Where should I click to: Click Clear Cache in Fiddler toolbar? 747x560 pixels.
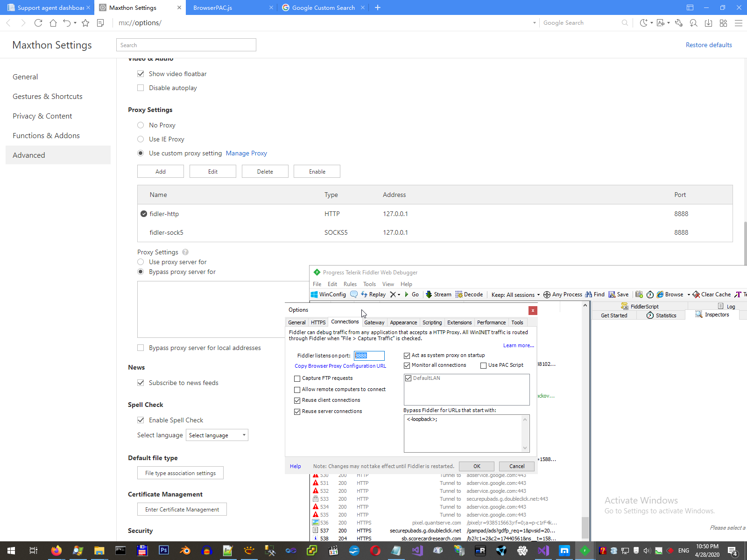click(x=712, y=294)
